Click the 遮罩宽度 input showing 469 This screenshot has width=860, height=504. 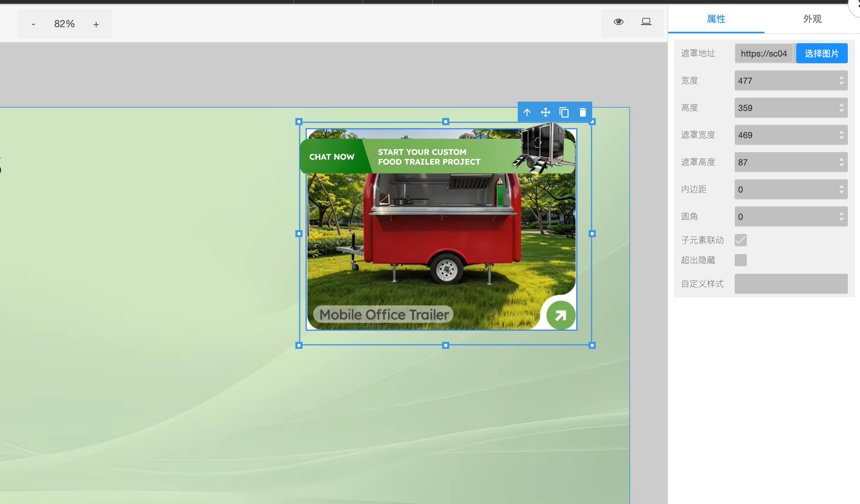791,135
